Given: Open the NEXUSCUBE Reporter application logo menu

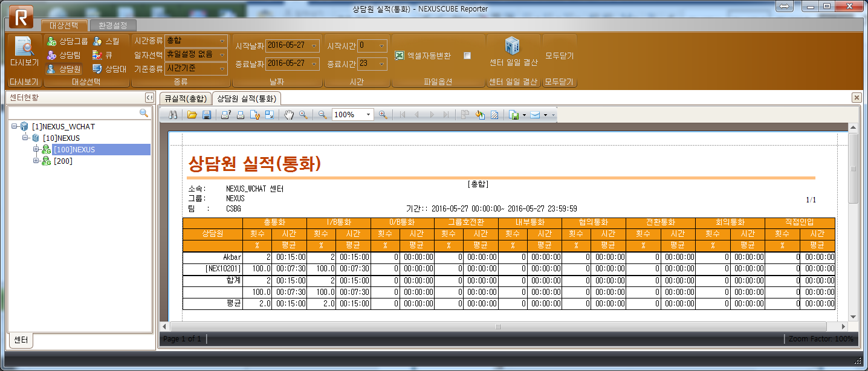Looking at the screenshot, I should [22, 17].
